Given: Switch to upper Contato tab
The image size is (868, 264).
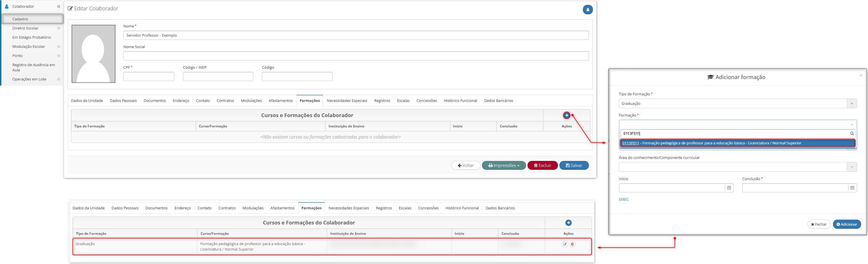Looking at the screenshot, I should coord(203,101).
